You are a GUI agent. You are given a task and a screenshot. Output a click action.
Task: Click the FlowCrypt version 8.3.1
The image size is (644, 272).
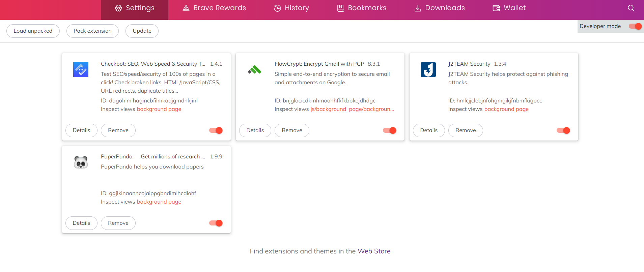pyautogui.click(x=374, y=64)
